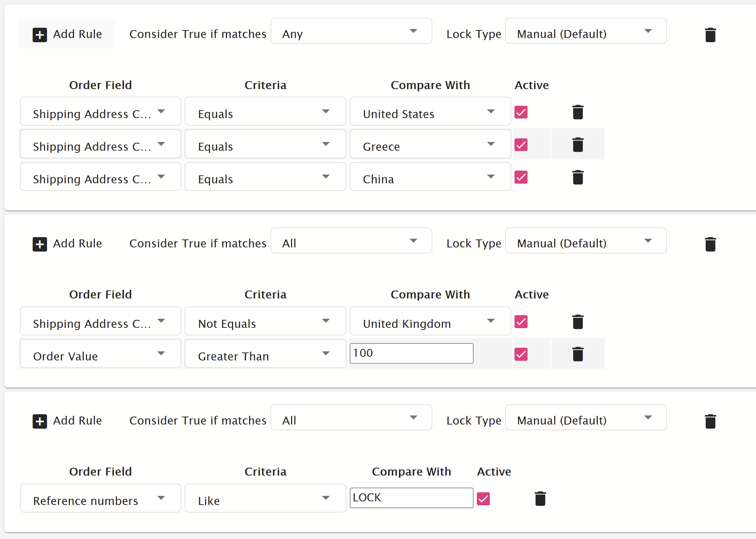Click the LOCK text input field

[x=412, y=498]
